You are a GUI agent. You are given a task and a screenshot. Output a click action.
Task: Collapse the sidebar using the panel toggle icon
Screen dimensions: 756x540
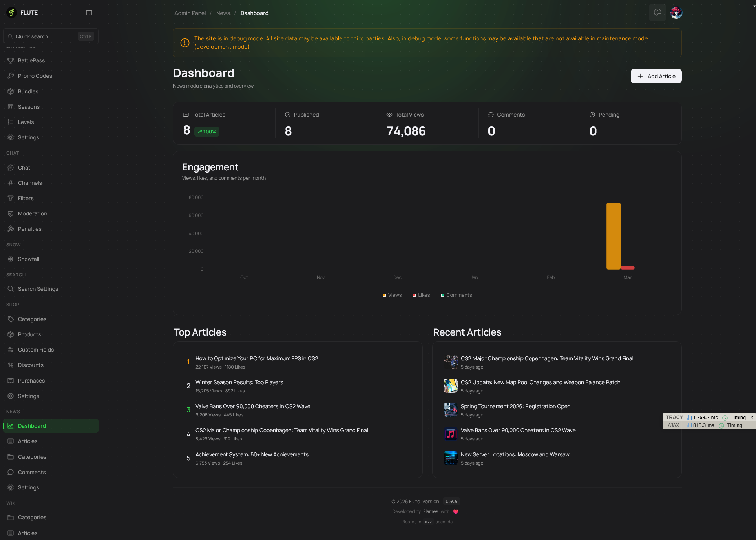point(89,13)
